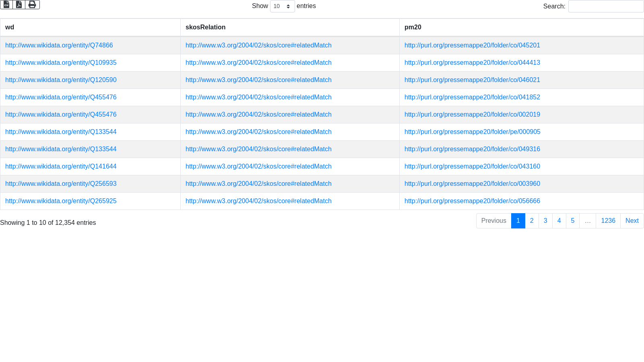
Task: Focus the Search input field
Action: pyautogui.click(x=606, y=6)
